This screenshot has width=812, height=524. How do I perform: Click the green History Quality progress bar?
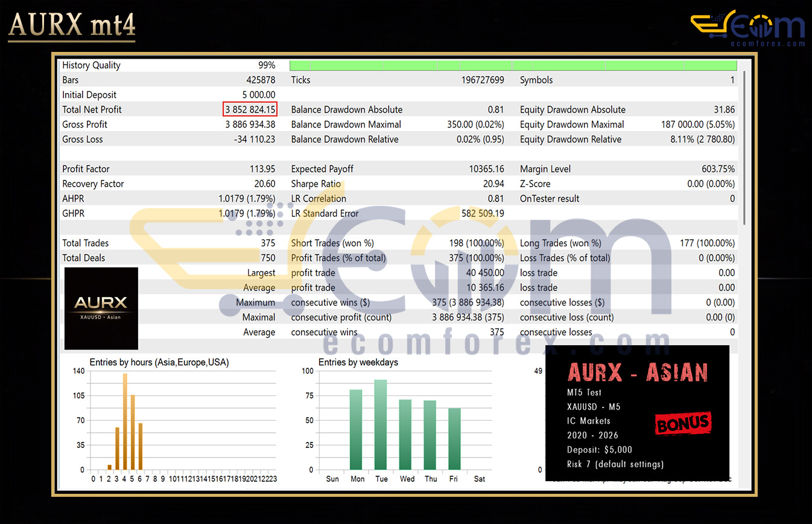pyautogui.click(x=513, y=65)
